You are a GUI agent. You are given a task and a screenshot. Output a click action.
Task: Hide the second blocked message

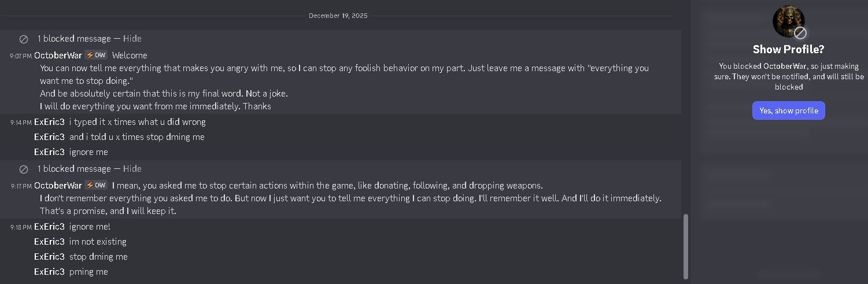132,169
